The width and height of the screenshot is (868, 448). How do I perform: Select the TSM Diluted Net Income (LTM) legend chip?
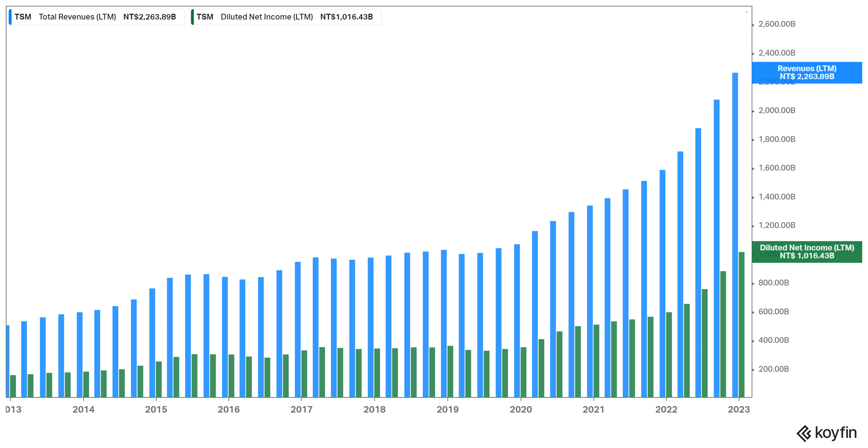pyautogui.click(x=286, y=17)
